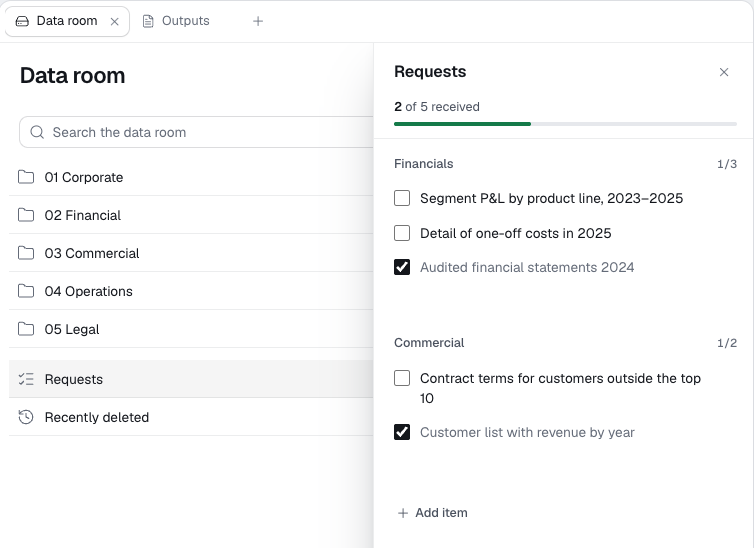Click the Recently deleted clock icon

pyautogui.click(x=26, y=417)
